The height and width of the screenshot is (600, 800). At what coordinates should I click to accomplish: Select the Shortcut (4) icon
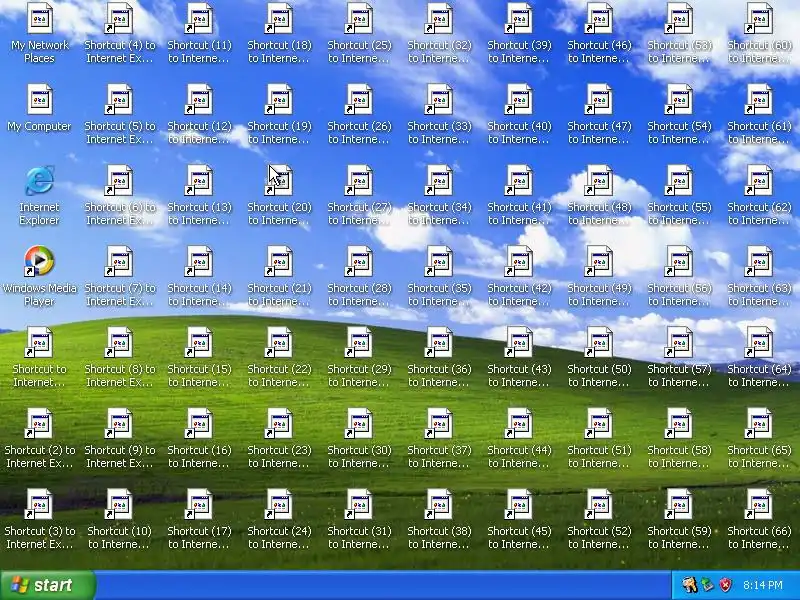point(119,18)
